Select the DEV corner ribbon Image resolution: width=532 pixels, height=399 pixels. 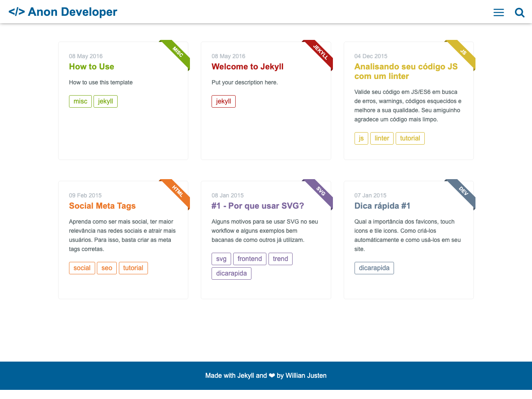click(x=463, y=192)
